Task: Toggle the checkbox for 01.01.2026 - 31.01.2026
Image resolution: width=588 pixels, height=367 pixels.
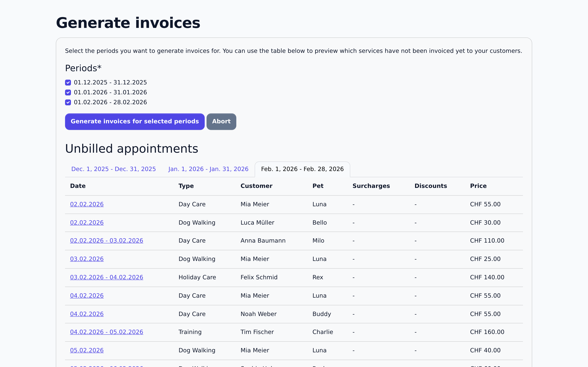Action: (68, 92)
